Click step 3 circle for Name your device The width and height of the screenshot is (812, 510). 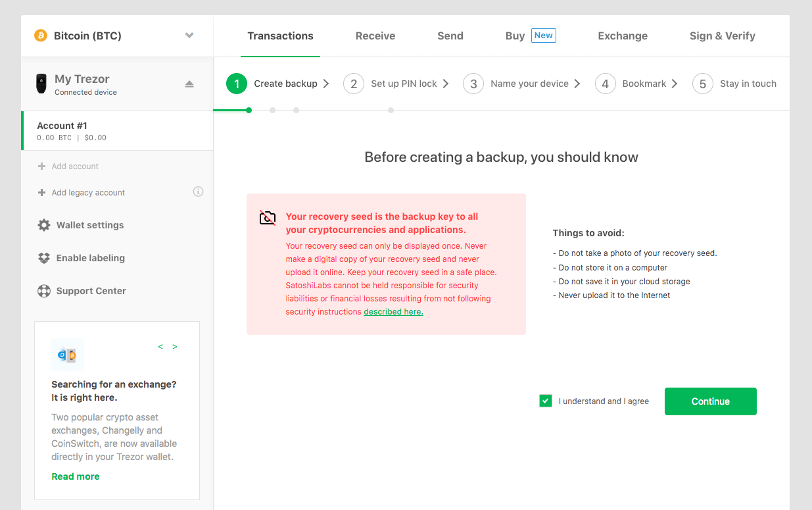[x=473, y=84]
